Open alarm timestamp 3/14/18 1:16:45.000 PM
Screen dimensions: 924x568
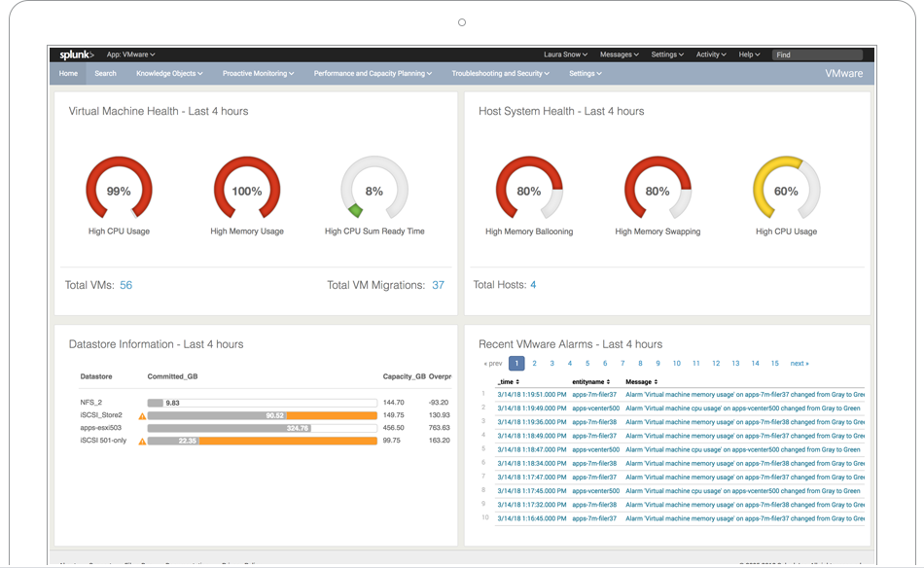531,518
